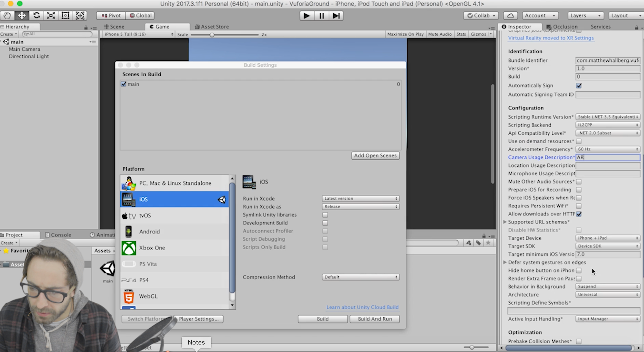Open Compression Method dropdown

click(360, 277)
